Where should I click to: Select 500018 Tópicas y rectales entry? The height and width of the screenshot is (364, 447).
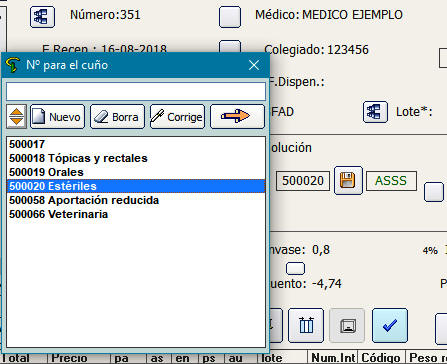click(136, 158)
